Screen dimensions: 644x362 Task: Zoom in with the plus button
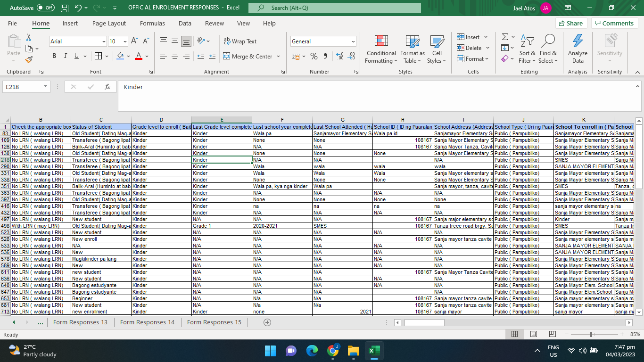[x=622, y=334]
